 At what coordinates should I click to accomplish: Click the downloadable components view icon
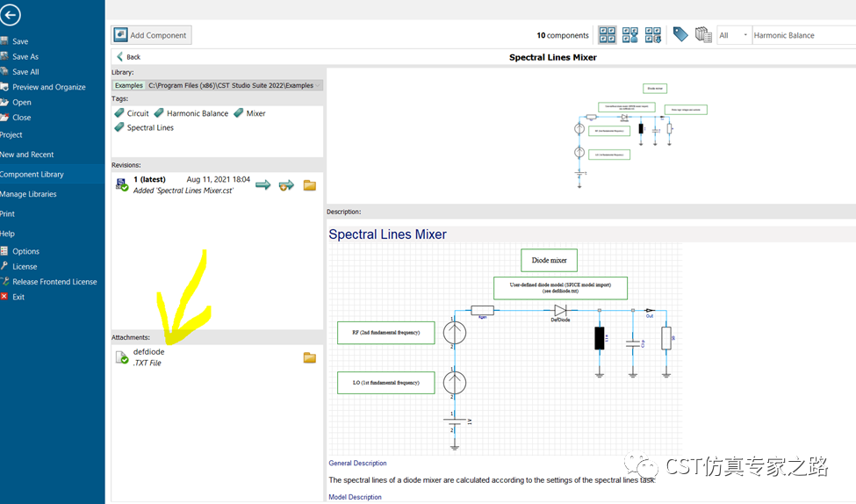pyautogui.click(x=653, y=35)
